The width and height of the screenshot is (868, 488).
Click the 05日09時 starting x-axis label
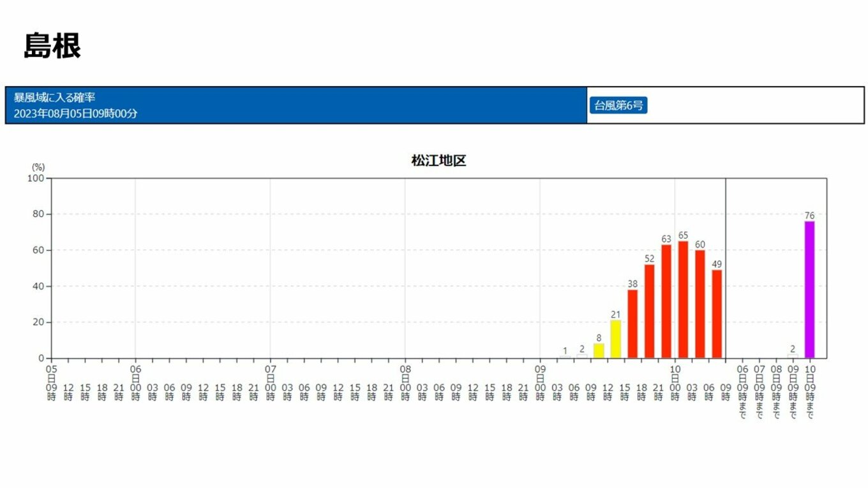coord(52,383)
